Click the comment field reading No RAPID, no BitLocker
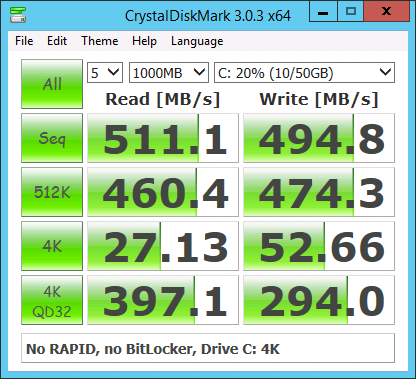 [x=208, y=348]
